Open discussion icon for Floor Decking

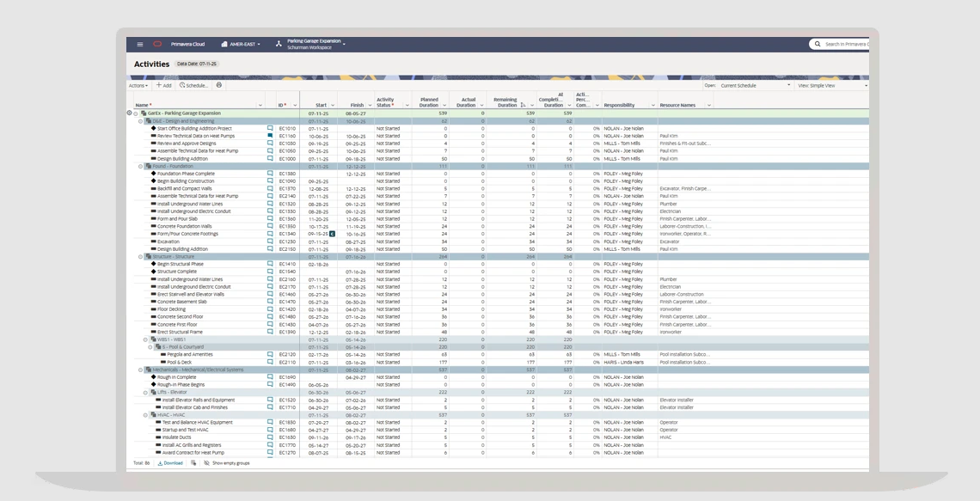270,309
